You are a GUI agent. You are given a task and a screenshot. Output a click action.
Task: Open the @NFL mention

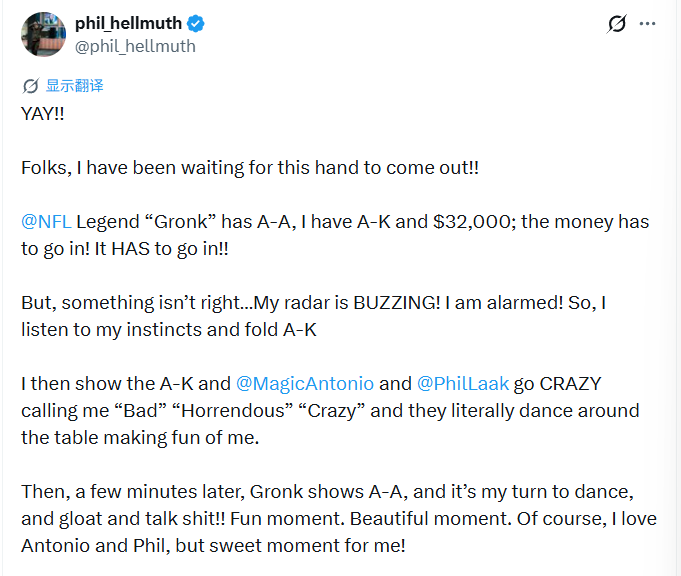click(x=45, y=221)
